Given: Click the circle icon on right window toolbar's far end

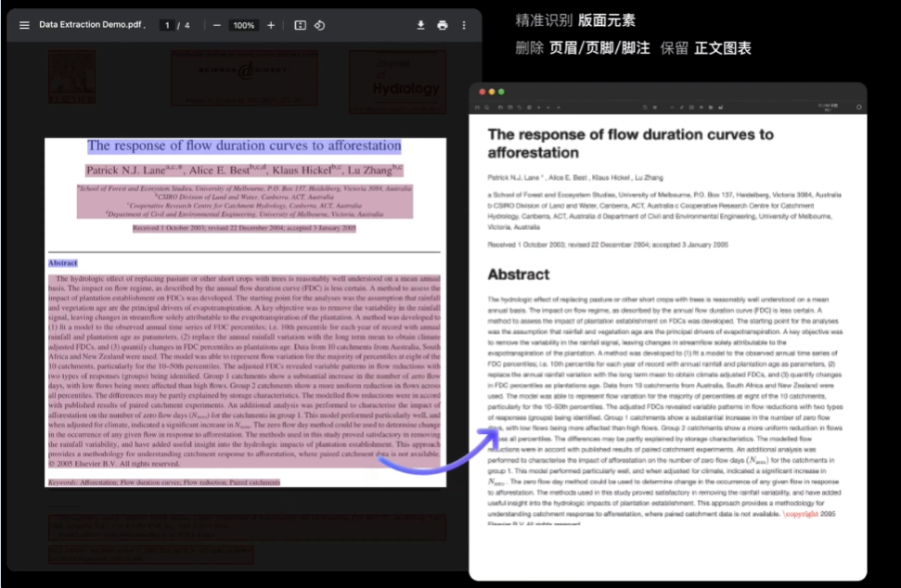Looking at the screenshot, I should (x=859, y=108).
